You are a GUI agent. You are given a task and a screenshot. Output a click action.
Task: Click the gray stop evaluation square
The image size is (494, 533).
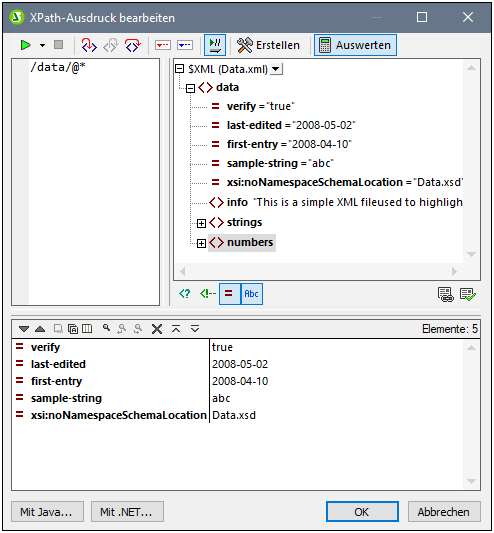point(58,45)
